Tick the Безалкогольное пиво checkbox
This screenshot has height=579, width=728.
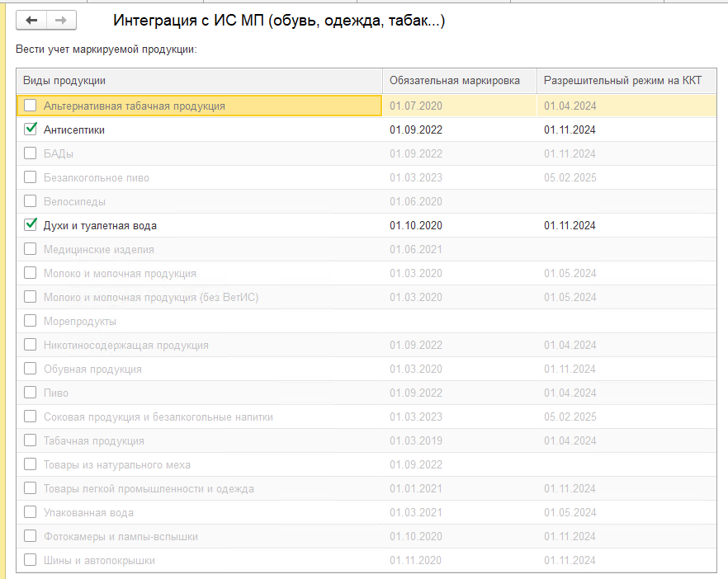coord(31,177)
